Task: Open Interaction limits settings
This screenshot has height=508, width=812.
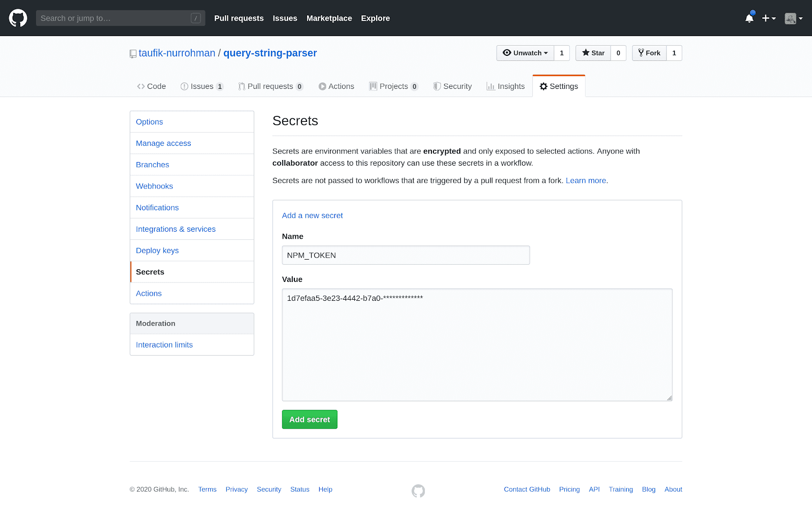Action: [192, 345]
